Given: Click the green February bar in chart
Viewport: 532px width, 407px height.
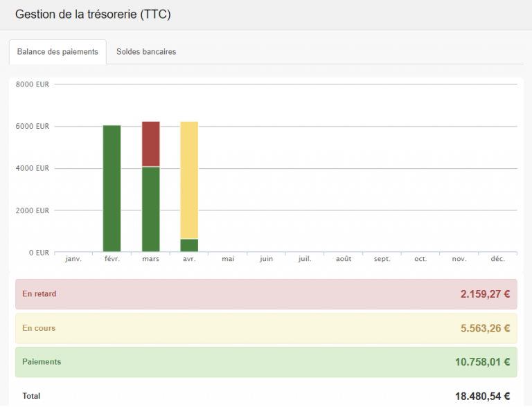Looking at the screenshot, I should coord(112,188).
